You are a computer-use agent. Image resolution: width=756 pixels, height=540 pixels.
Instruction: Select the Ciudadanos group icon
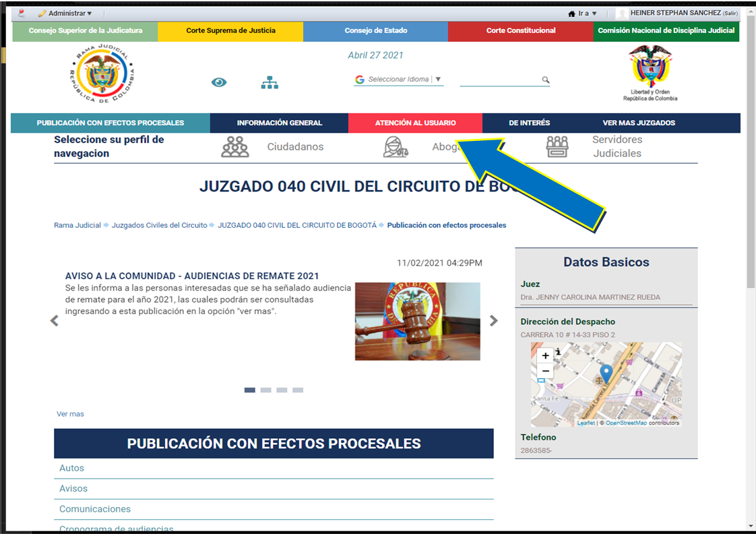point(234,147)
